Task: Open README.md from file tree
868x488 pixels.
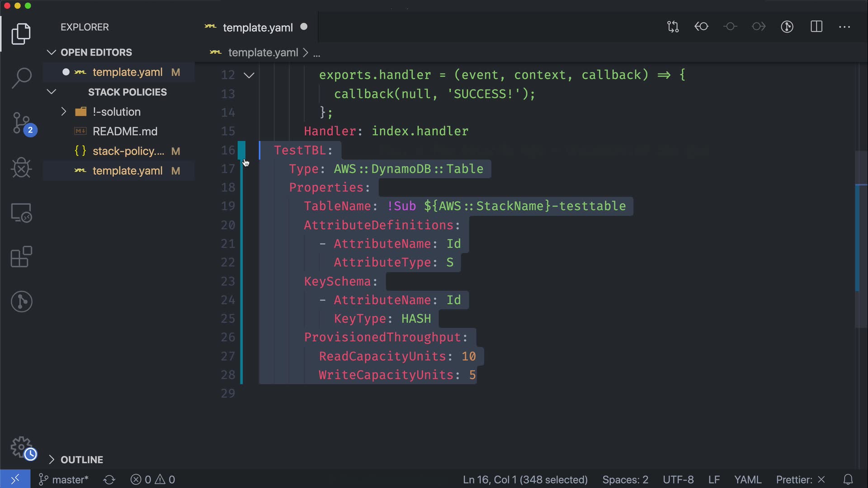Action: click(x=125, y=131)
